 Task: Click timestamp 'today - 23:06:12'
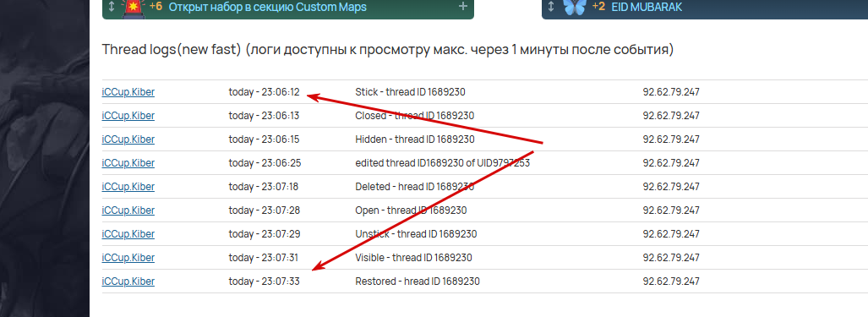pyautogui.click(x=264, y=92)
